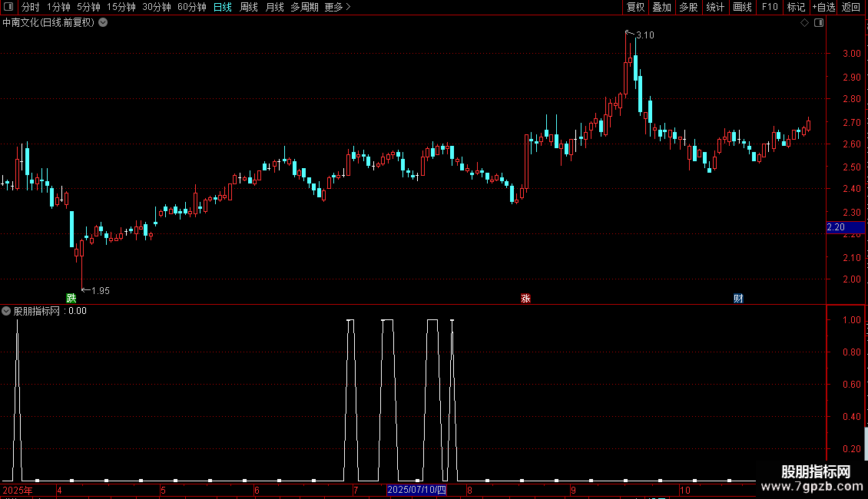
Task: Open the 复权 adjustment option
Action: click(635, 7)
